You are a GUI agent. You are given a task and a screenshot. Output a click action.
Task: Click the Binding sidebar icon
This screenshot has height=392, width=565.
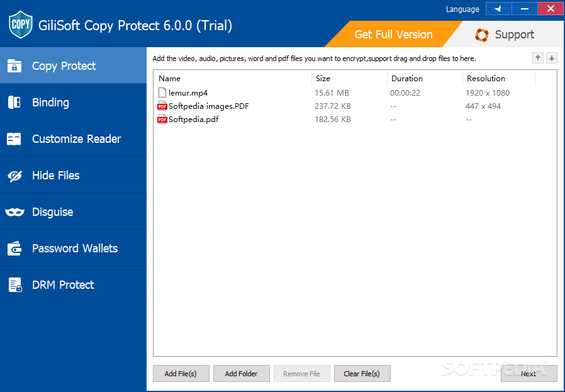(x=14, y=103)
